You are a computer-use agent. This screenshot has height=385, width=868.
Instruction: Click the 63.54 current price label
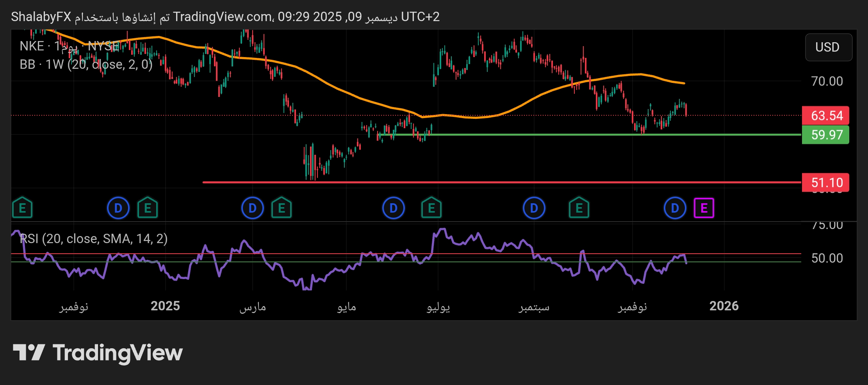(x=826, y=116)
